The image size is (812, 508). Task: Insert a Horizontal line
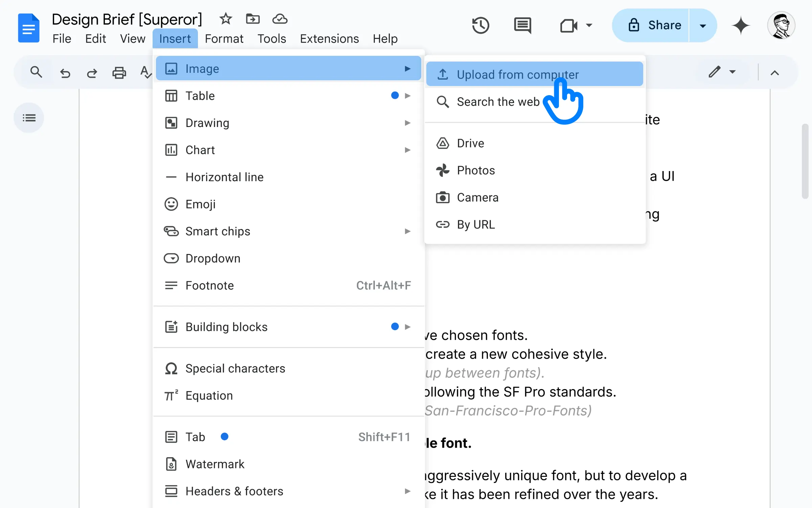(289, 177)
